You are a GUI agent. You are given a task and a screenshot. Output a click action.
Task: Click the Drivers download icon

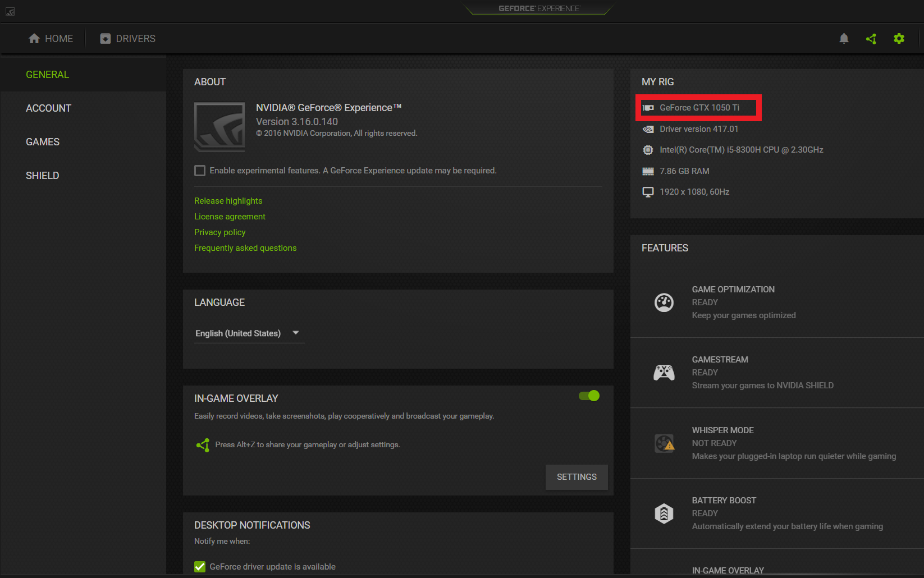coord(105,38)
